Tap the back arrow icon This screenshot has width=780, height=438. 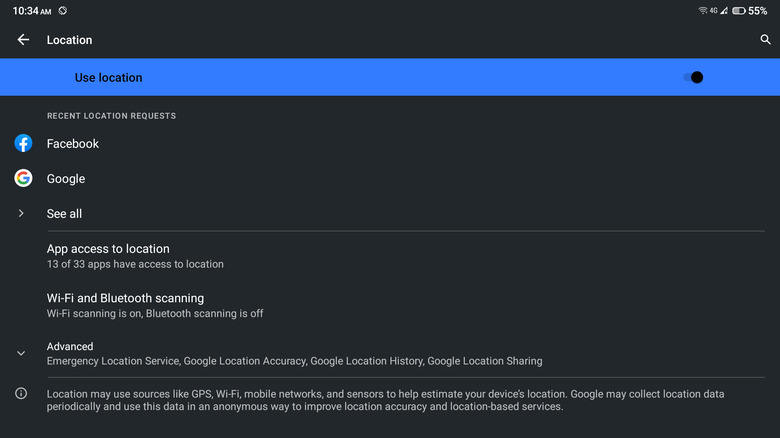tap(23, 40)
